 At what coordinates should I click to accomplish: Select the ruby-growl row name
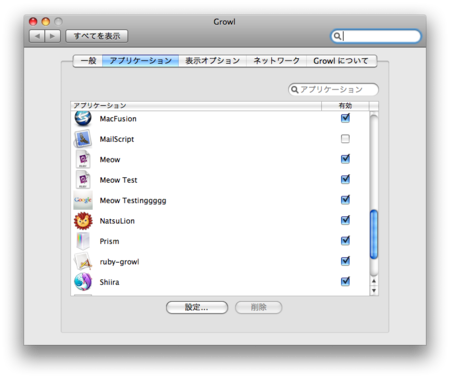119,262
